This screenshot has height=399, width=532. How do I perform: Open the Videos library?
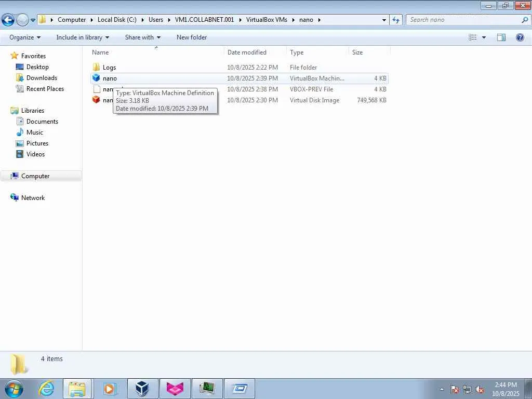click(35, 154)
